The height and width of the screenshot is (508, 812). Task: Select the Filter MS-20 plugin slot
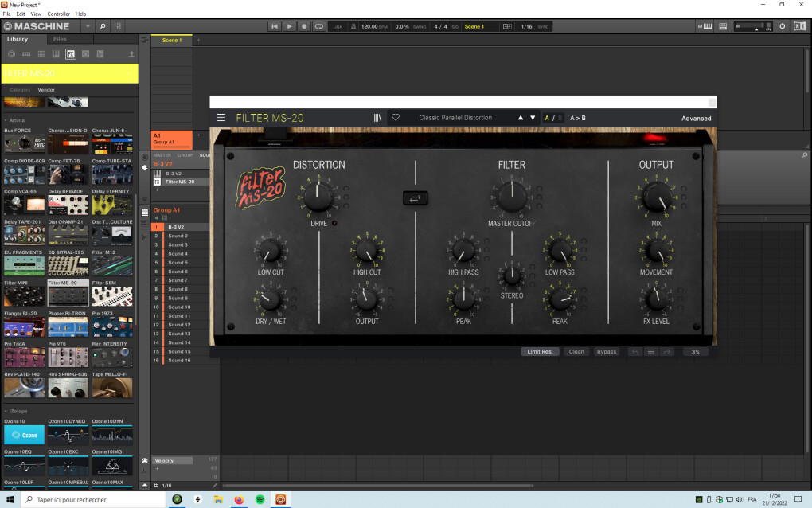click(181, 182)
